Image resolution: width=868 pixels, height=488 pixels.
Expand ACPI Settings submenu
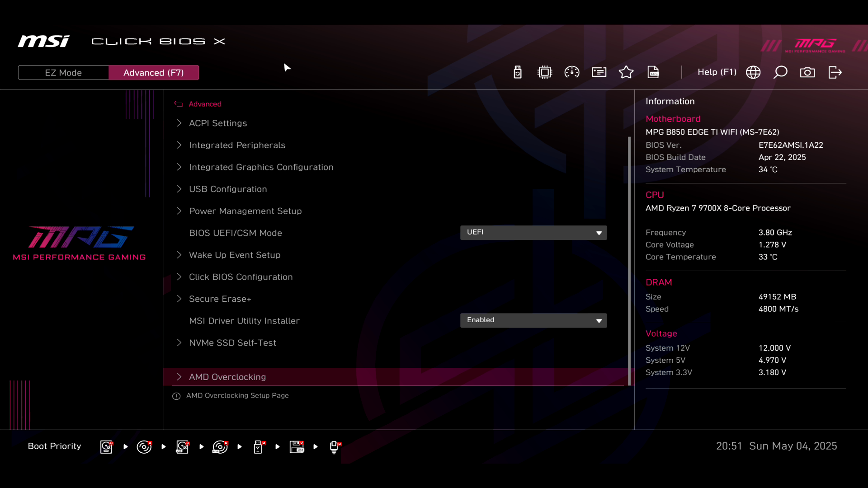click(x=218, y=123)
